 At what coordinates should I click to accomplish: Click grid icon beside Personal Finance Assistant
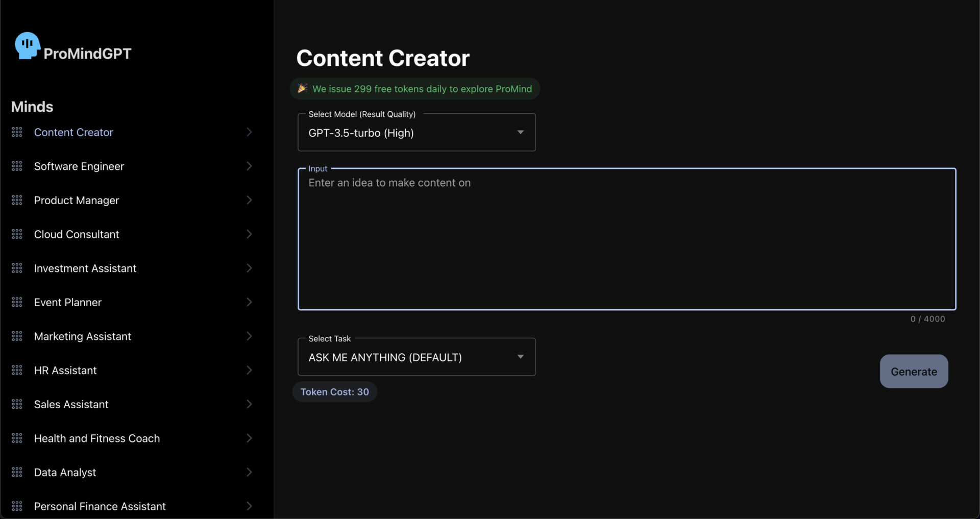pyautogui.click(x=17, y=506)
